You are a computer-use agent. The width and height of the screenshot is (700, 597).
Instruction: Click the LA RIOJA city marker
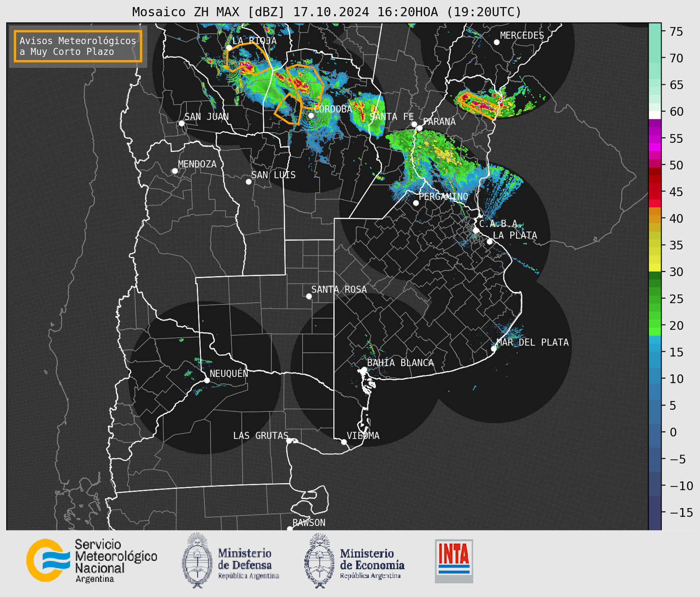[229, 48]
